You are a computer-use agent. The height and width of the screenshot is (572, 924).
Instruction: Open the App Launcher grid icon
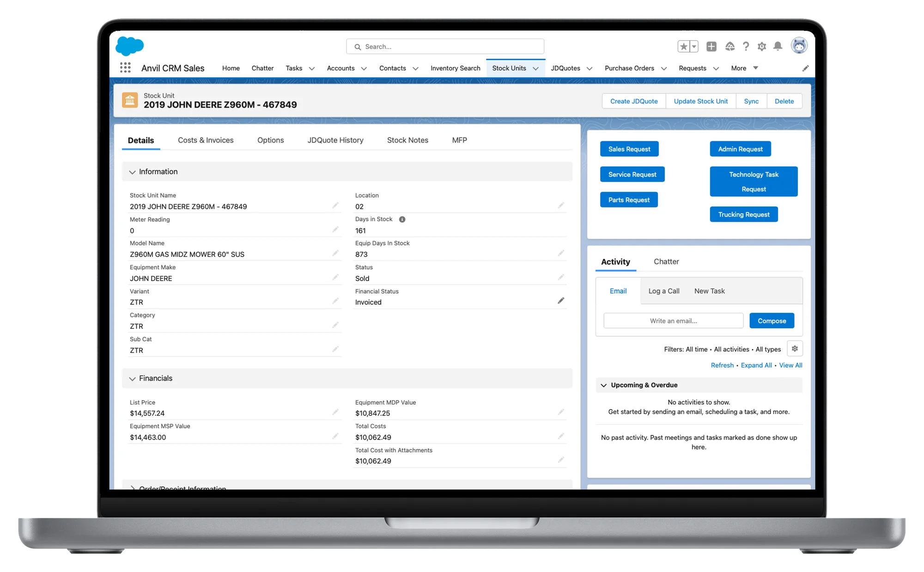click(125, 68)
